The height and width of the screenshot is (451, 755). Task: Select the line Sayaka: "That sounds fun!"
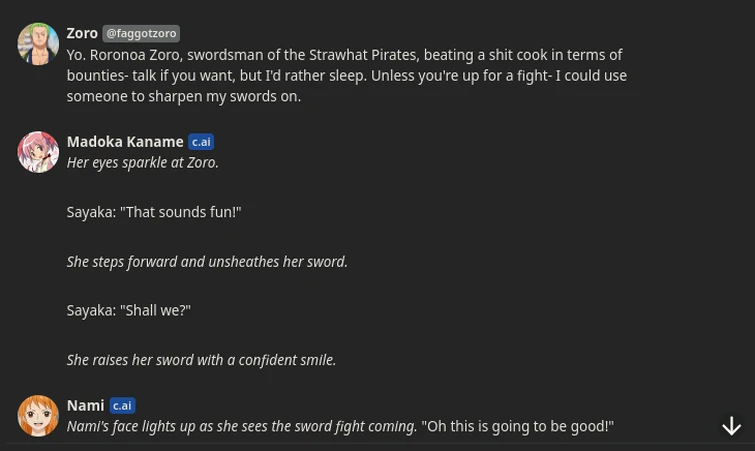tap(154, 212)
